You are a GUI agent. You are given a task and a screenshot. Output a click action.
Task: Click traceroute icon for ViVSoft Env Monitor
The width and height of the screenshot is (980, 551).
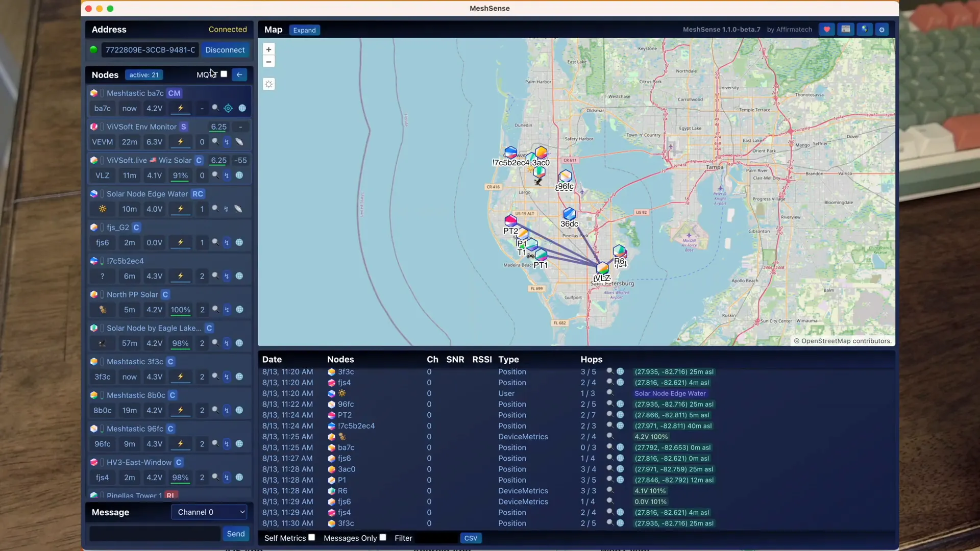[x=227, y=142]
